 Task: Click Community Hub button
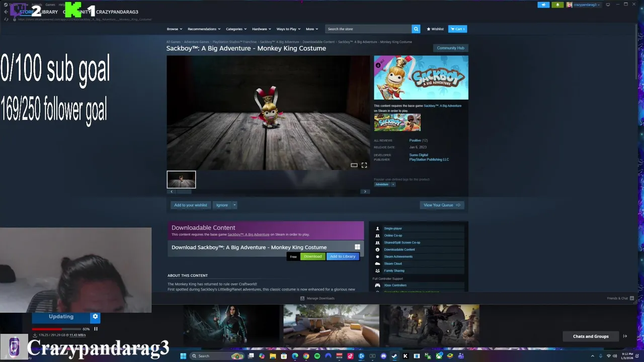tap(450, 48)
